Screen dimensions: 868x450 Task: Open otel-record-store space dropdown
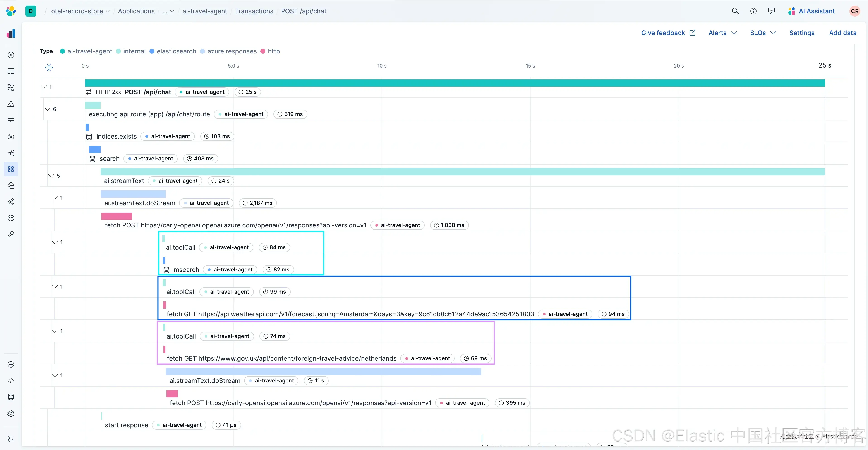point(80,11)
